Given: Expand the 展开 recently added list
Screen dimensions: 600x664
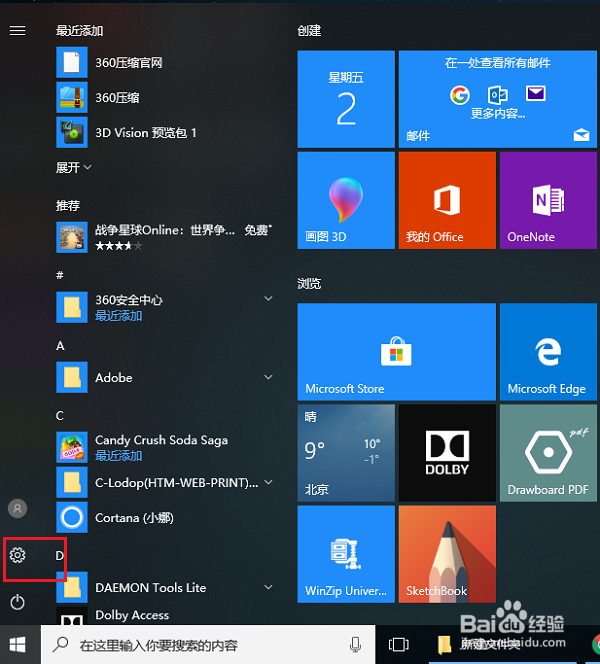Looking at the screenshot, I should tap(74, 168).
